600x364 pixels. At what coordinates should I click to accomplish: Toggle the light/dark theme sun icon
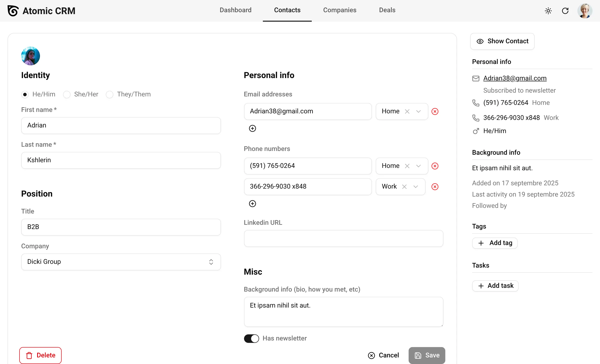pos(548,11)
